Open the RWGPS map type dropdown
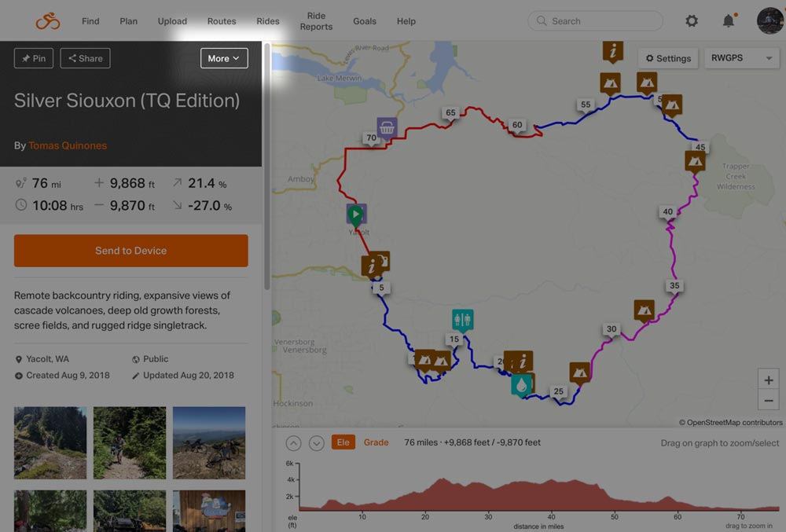 [741, 58]
